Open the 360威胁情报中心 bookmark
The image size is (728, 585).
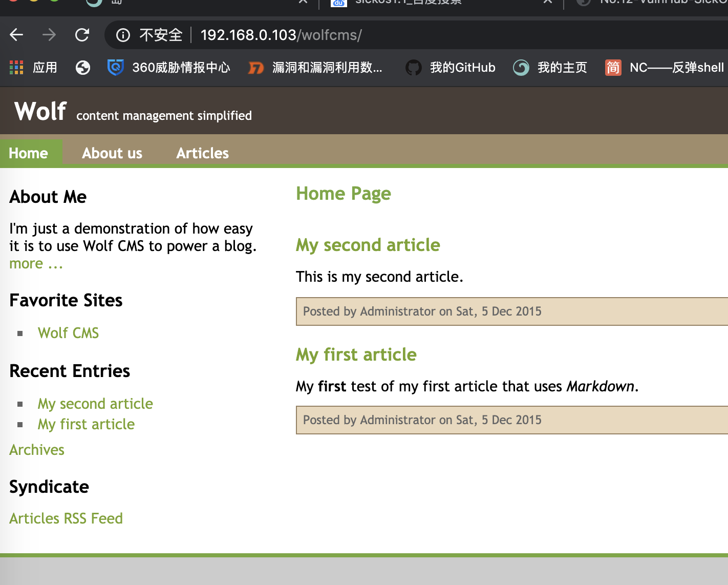169,67
